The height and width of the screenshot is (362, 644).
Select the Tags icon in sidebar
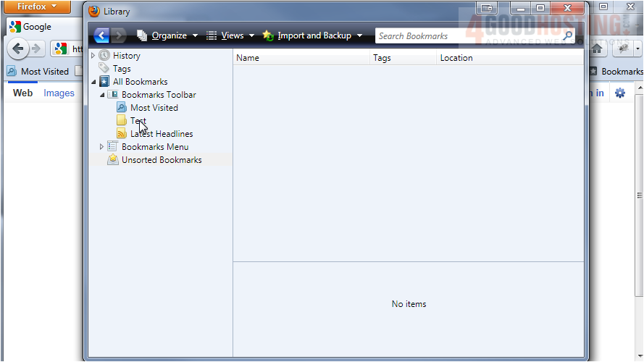coord(105,69)
